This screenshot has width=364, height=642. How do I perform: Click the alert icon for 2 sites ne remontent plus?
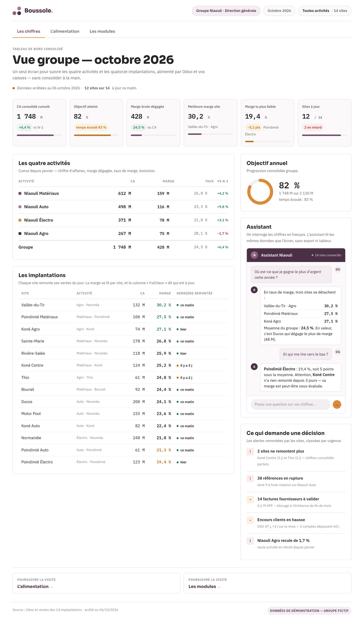pos(250,451)
